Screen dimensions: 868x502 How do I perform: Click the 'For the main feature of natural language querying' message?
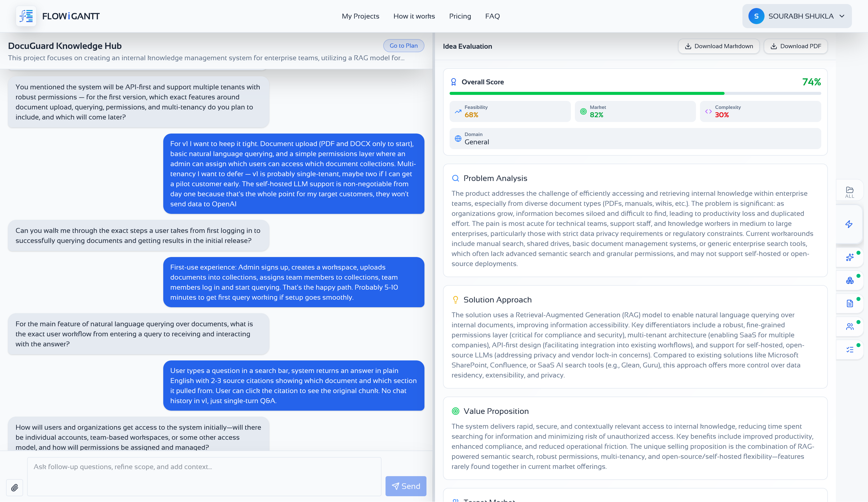click(x=138, y=334)
